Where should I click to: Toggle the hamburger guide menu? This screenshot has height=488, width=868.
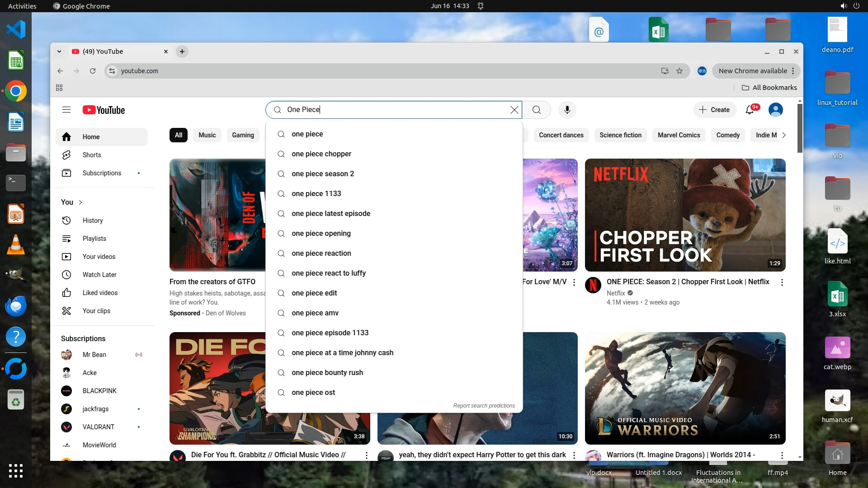pyautogui.click(x=66, y=110)
